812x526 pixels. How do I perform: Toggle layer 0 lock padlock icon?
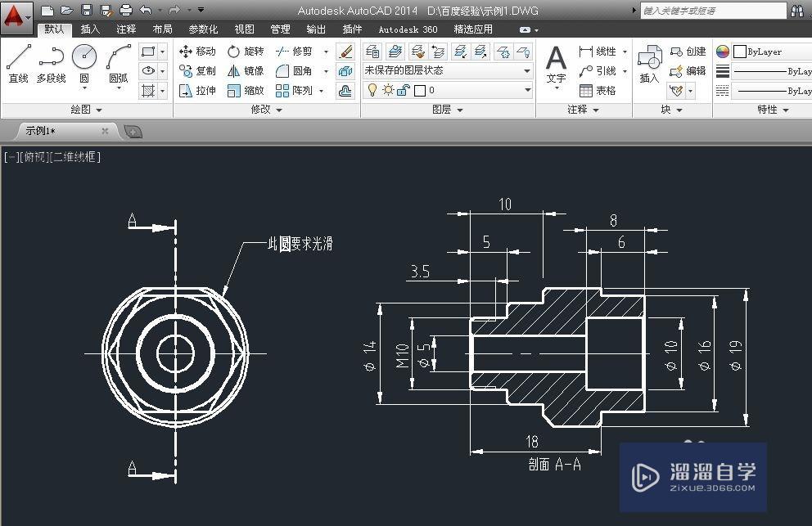(403, 91)
